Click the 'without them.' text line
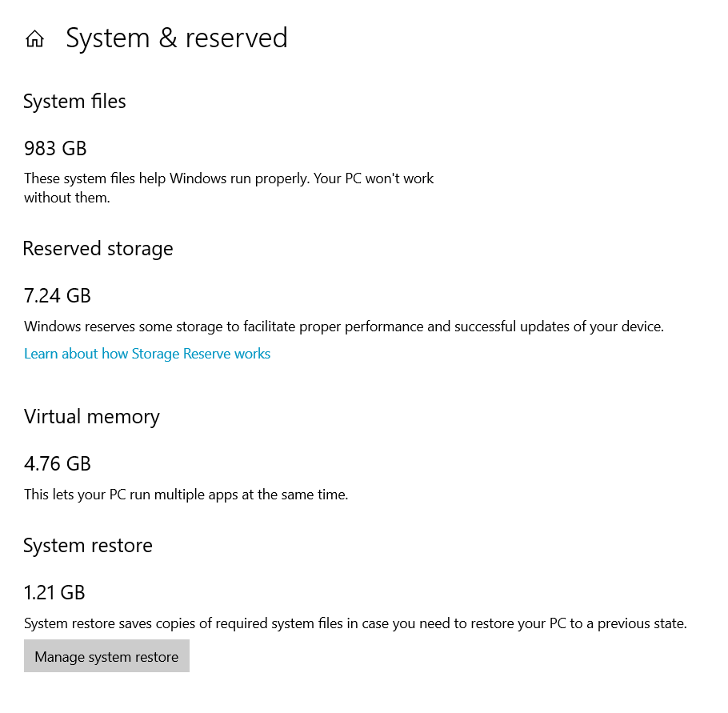 pyautogui.click(x=66, y=198)
